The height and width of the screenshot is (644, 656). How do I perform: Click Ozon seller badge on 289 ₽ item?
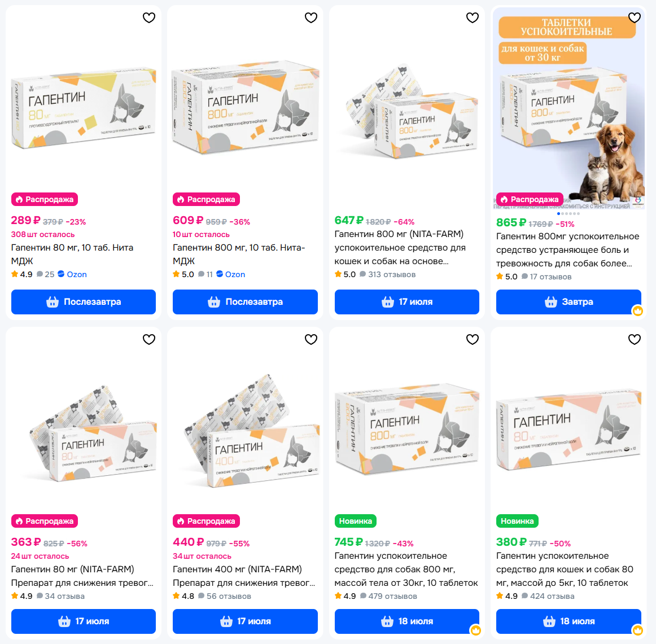[x=72, y=274]
